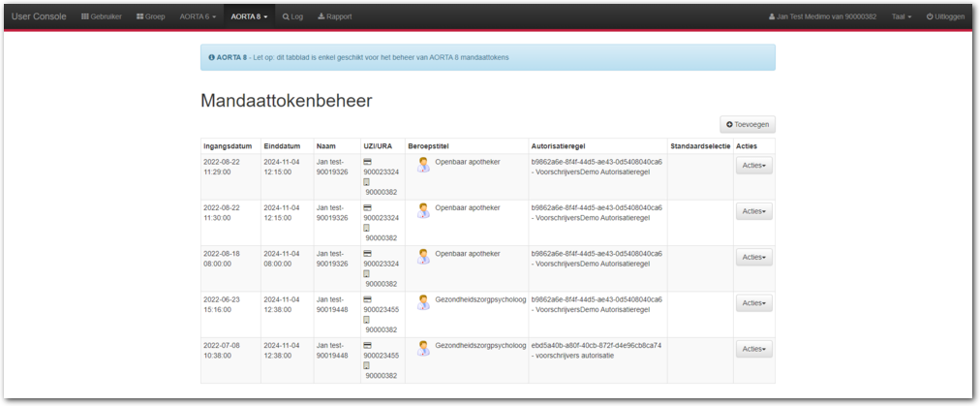Click the UZI card icon in the 2022-06-23 row
The width and height of the screenshot is (980, 406).
(367, 299)
